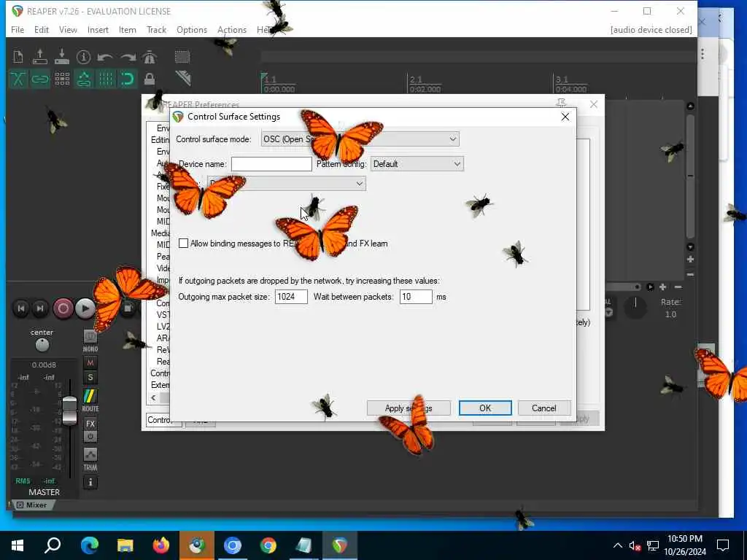
Task: Click the playback rate knob beside Rate
Action: point(635,307)
